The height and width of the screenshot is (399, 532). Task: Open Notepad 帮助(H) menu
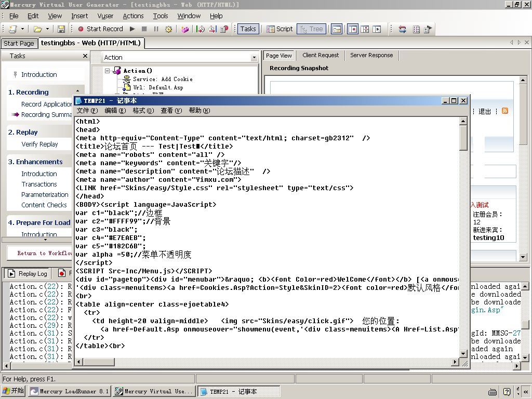tap(199, 111)
